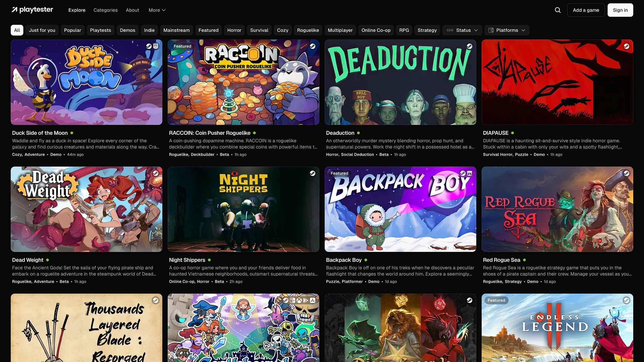Select the All filter chip
The height and width of the screenshot is (362, 644).
tap(17, 30)
